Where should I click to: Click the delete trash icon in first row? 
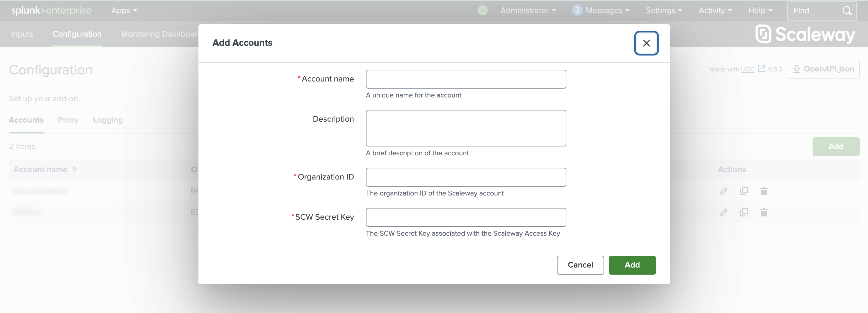(x=764, y=191)
